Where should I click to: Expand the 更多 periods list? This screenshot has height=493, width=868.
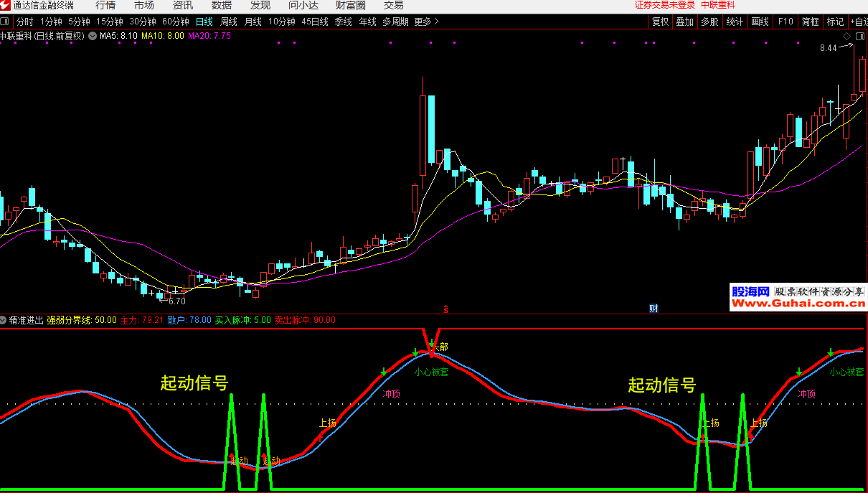pos(426,22)
